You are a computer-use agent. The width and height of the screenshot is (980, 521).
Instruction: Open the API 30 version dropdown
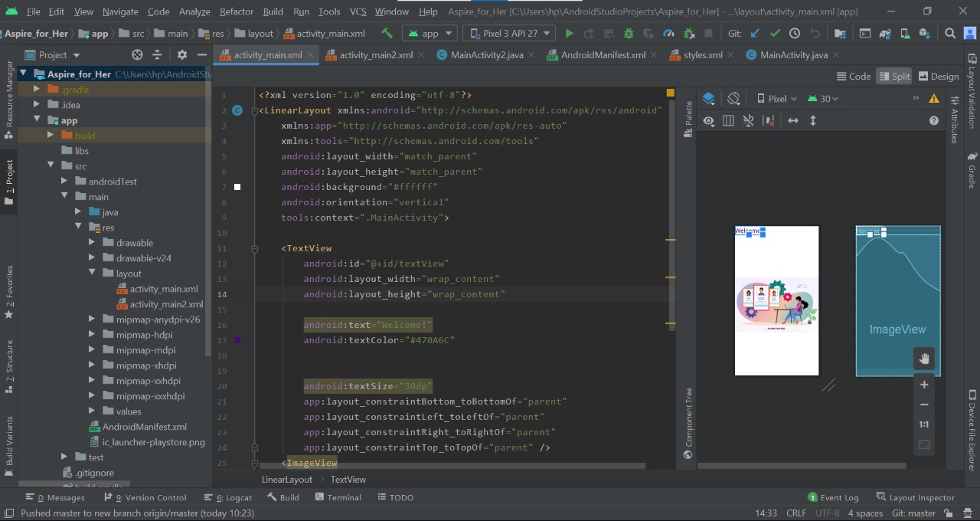(x=824, y=98)
